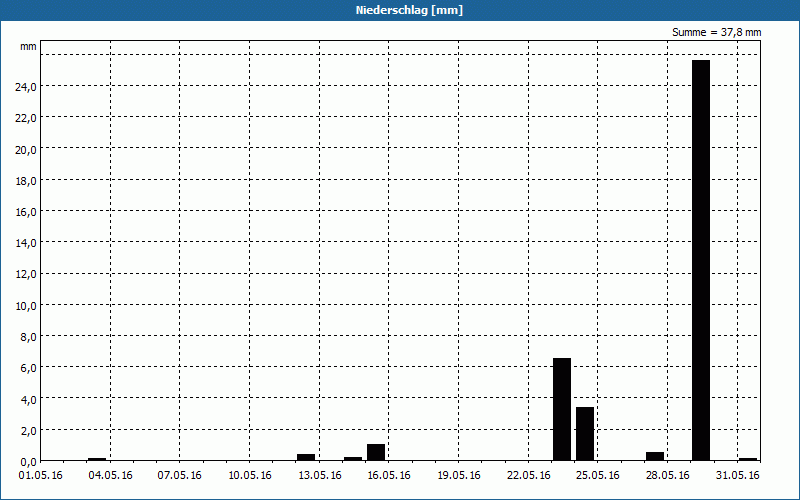
Task: Click the 12,0 y-axis value
Action: [26, 274]
